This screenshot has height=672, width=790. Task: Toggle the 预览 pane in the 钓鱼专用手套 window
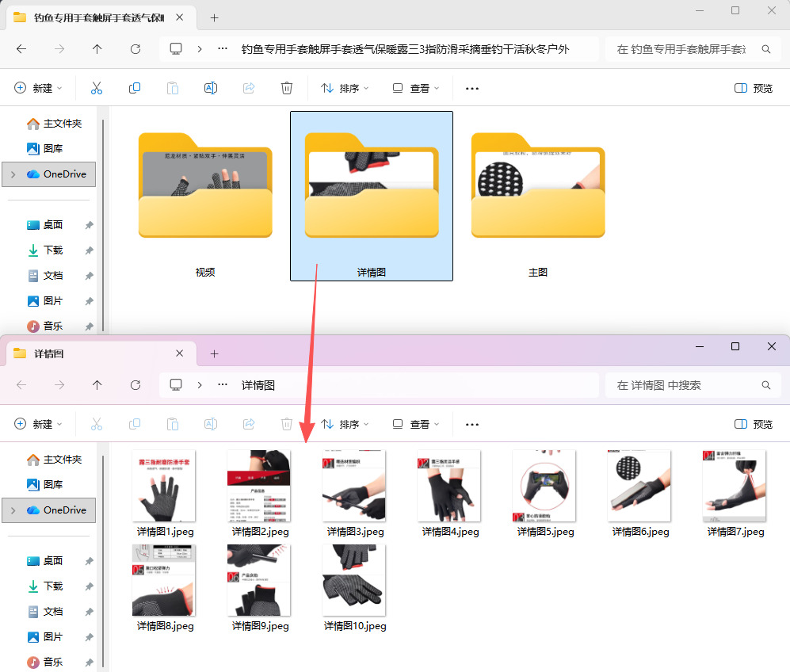(754, 88)
